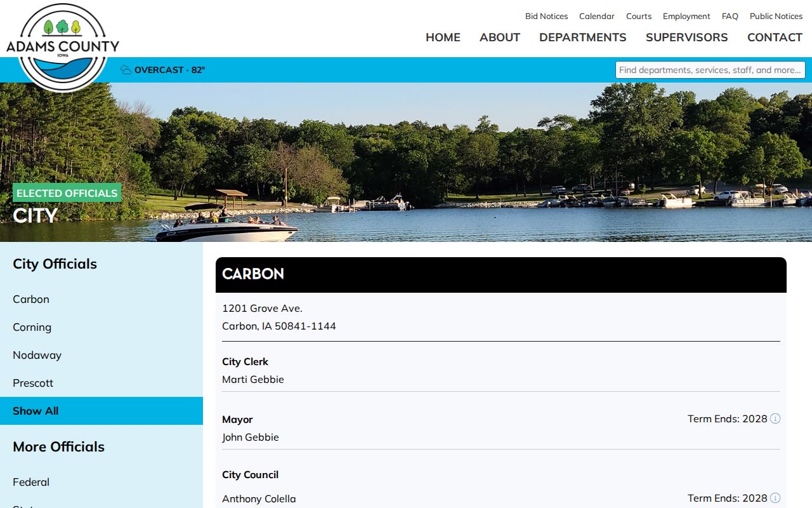This screenshot has height=508, width=812.
Task: Click the 'City Officials' sidebar heading
Action: (x=55, y=264)
